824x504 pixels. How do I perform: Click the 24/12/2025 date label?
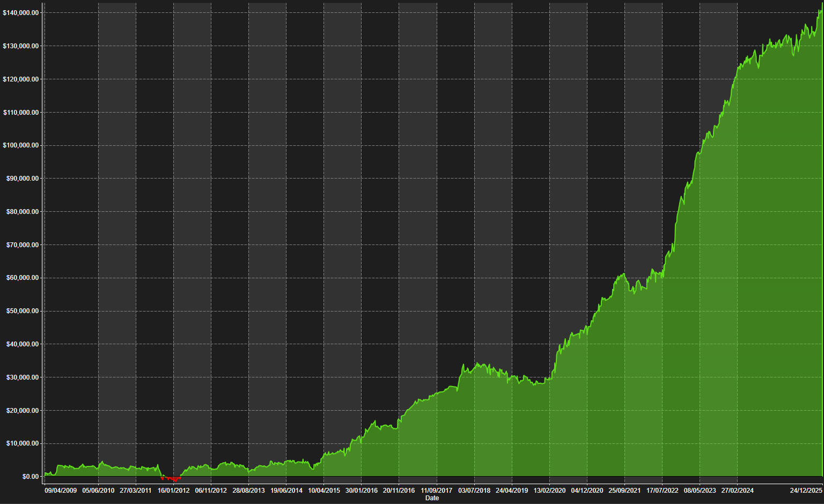(806, 491)
